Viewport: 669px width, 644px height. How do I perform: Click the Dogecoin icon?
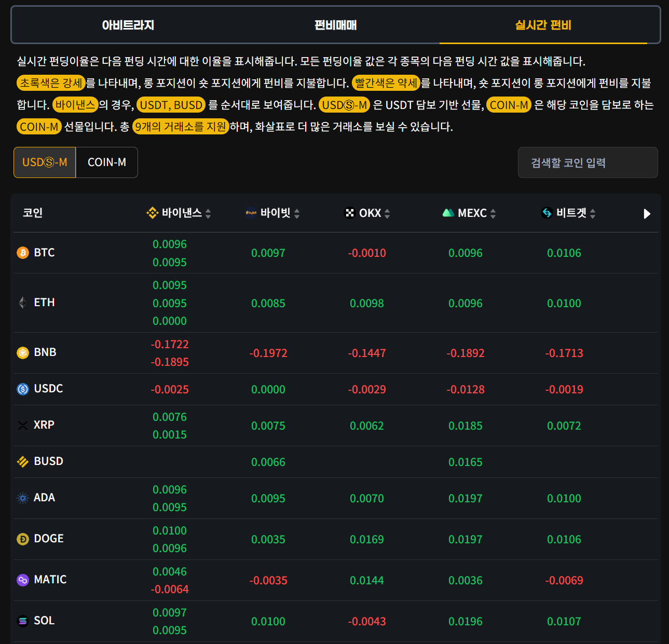click(23, 539)
